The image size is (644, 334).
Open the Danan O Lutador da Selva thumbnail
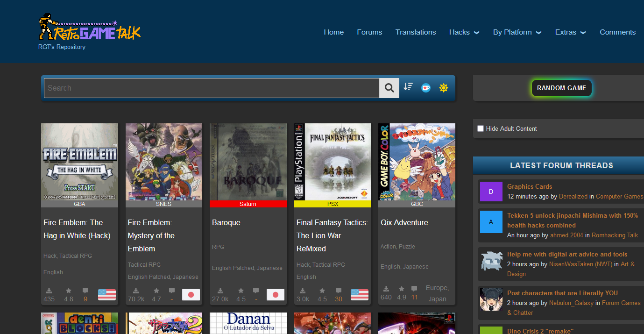click(x=248, y=323)
